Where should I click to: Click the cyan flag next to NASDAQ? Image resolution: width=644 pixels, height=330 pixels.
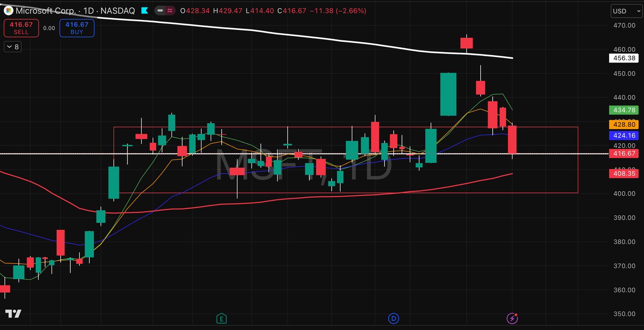144,11
